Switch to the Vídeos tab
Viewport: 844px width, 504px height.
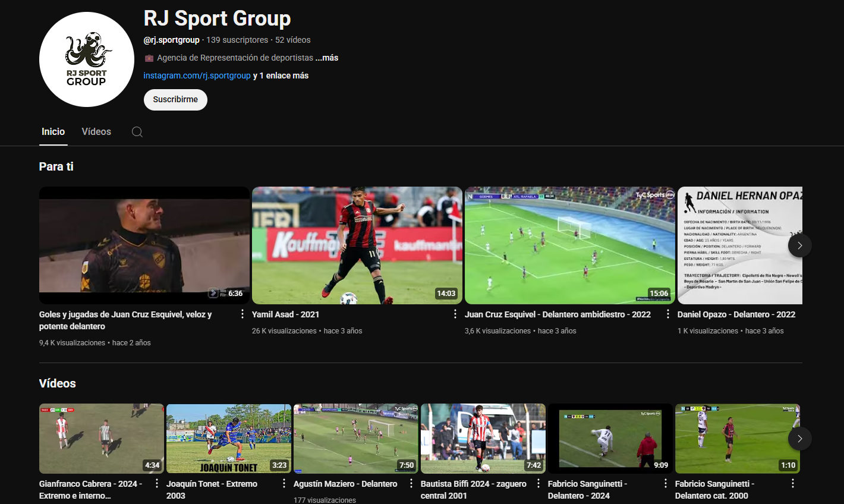coord(96,131)
